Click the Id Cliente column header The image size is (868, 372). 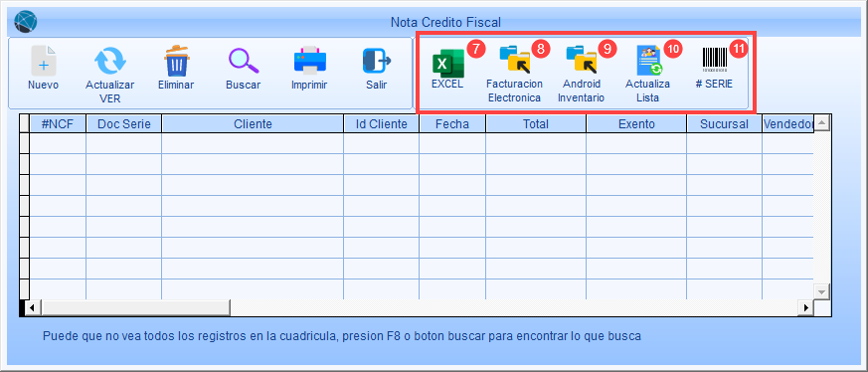pyautogui.click(x=382, y=124)
